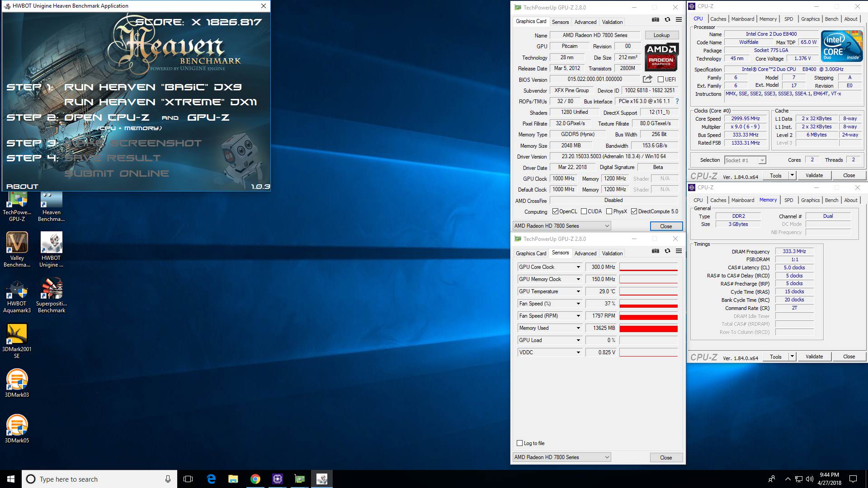Expand GPU Memory Clock sensor dropdown
868x488 pixels.
click(x=578, y=279)
